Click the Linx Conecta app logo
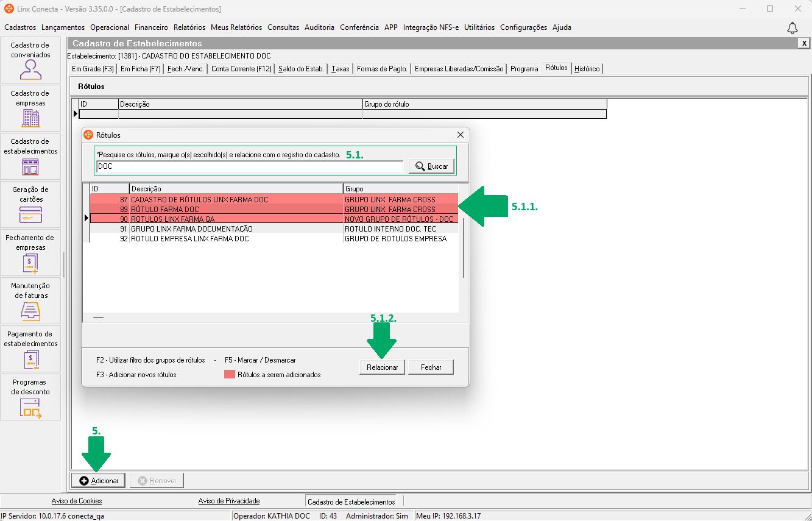 point(9,9)
